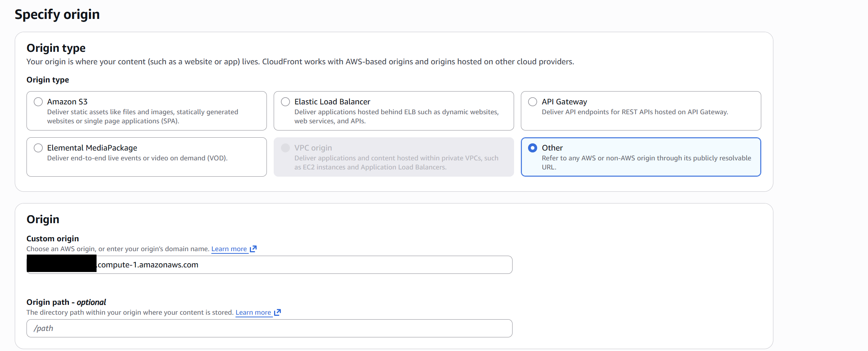Image resolution: width=868 pixels, height=351 pixels.
Task: Click external link icon beside Custom origin Learn more
Action: coord(253,249)
